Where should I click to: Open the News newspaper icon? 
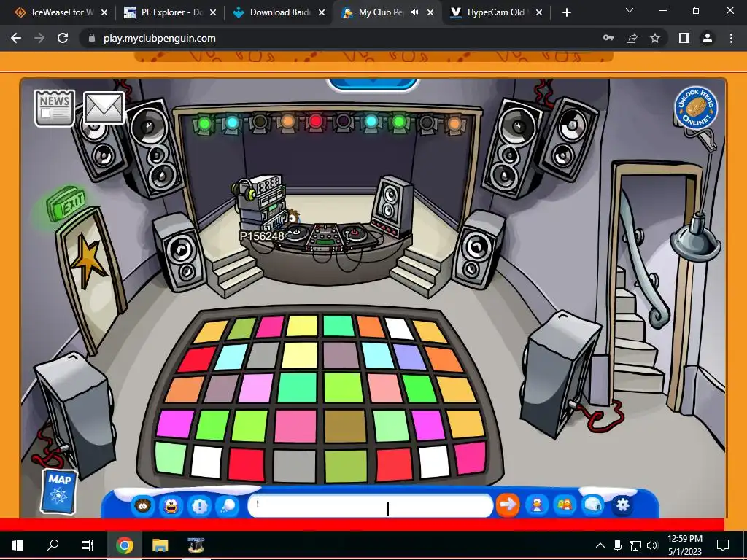pos(54,108)
